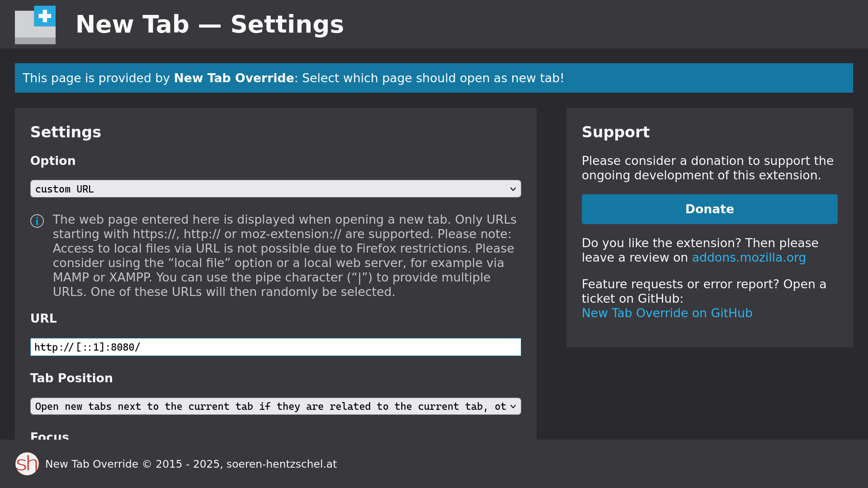Image resolution: width=868 pixels, height=488 pixels.
Task: Click the Support section heading
Action: point(616,132)
